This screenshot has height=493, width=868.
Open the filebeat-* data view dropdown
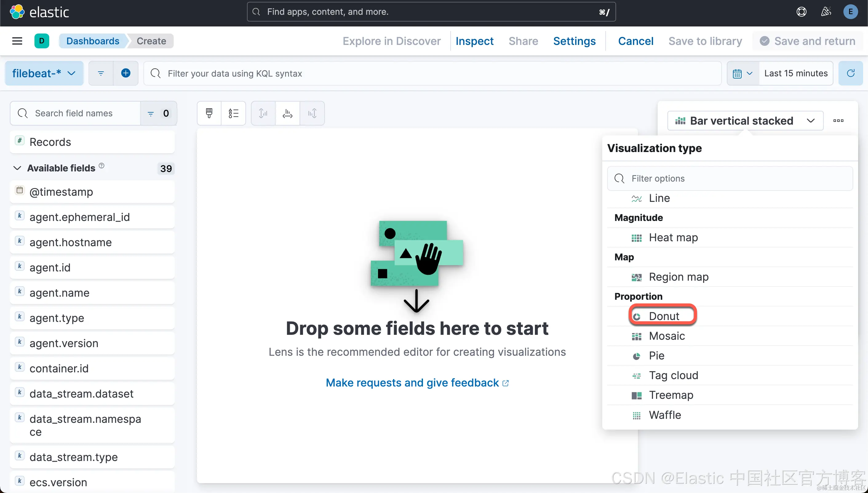tap(44, 73)
